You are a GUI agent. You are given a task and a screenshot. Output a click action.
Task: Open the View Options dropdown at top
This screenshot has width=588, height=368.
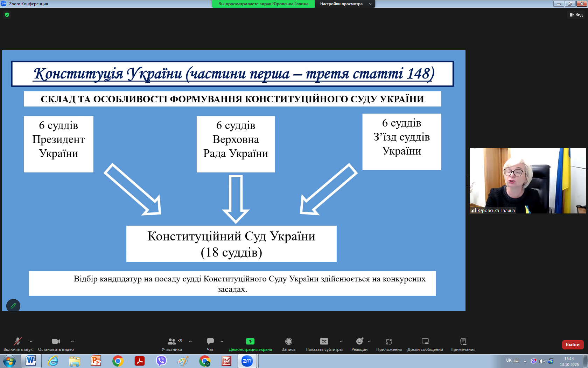(x=344, y=4)
